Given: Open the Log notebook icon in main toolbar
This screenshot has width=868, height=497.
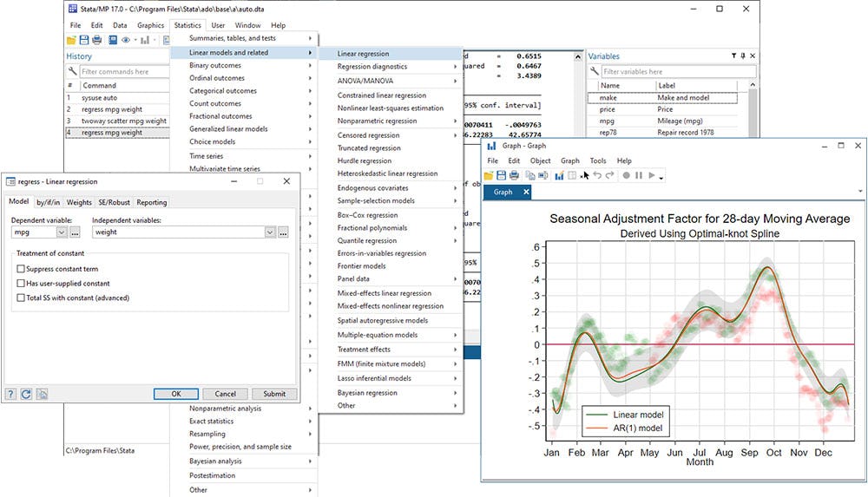Looking at the screenshot, I should click(113, 40).
